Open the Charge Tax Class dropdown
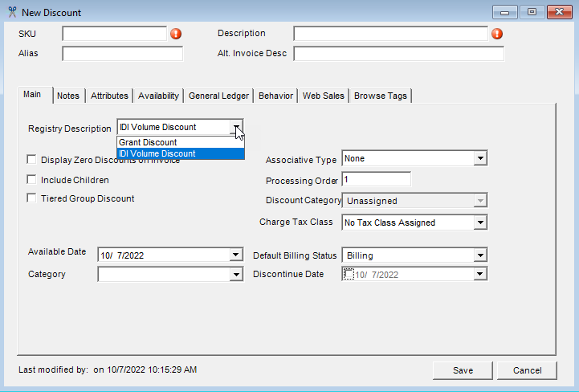Viewport: 579px width, 392px height. pos(480,223)
